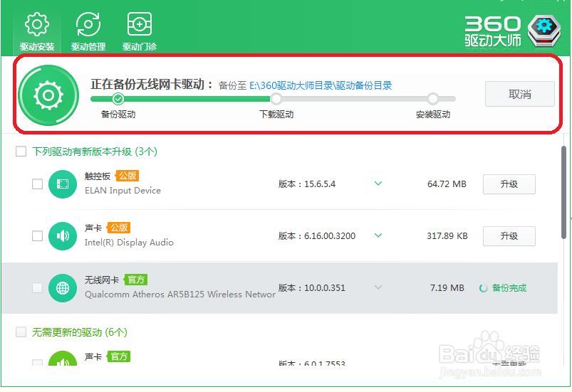Click the 安装驱动 step marker
The width and height of the screenshot is (572, 392).
[x=433, y=98]
